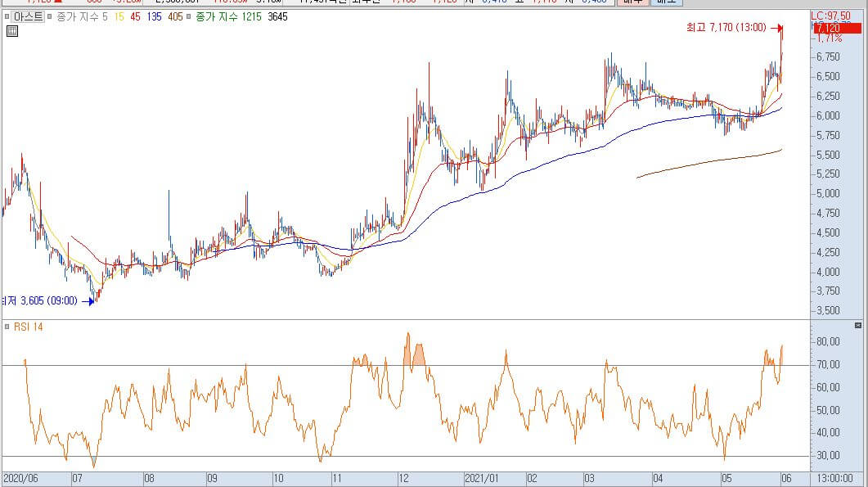This screenshot has height=487, width=868.
Task: Click the 4,250 price axis label
Action: (828, 252)
